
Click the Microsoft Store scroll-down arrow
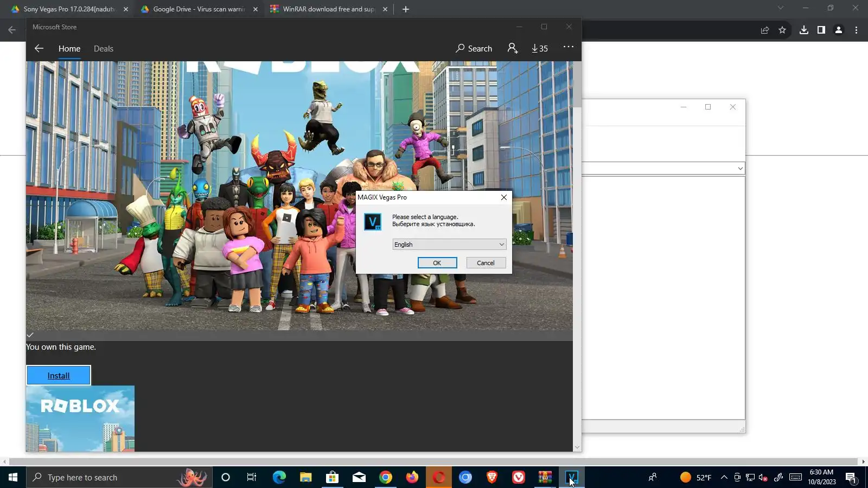(577, 447)
